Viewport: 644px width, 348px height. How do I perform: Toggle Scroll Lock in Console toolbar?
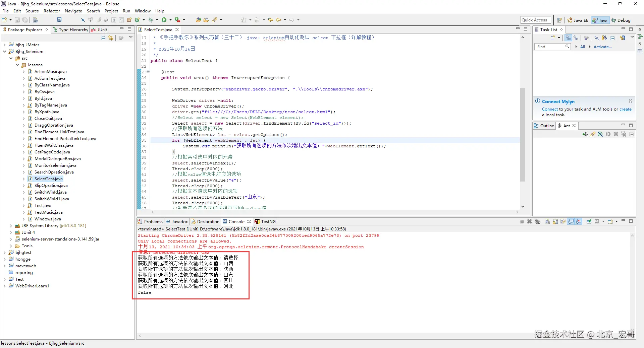pos(555,221)
